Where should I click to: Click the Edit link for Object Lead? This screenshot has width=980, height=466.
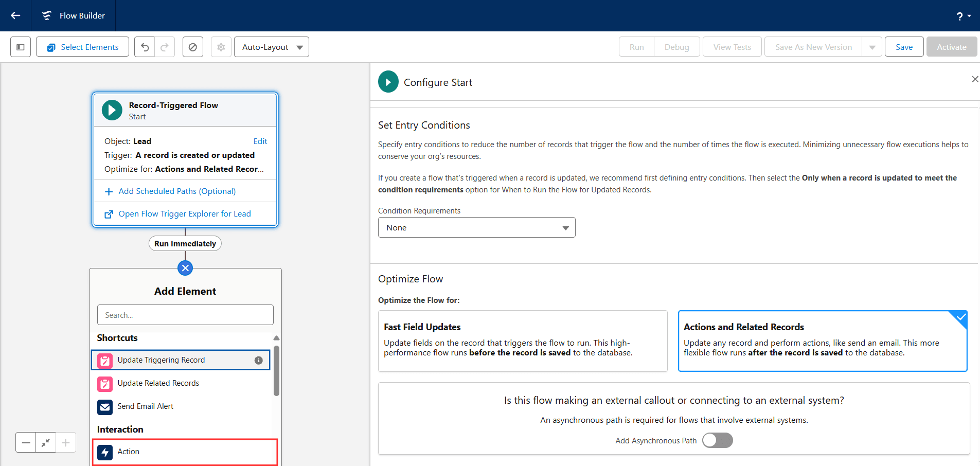(x=260, y=141)
